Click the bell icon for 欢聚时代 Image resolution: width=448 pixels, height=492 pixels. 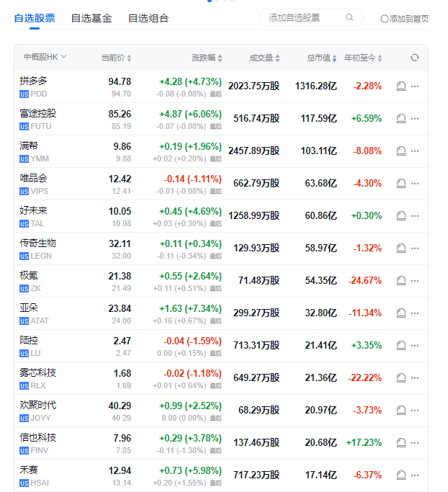401,411
